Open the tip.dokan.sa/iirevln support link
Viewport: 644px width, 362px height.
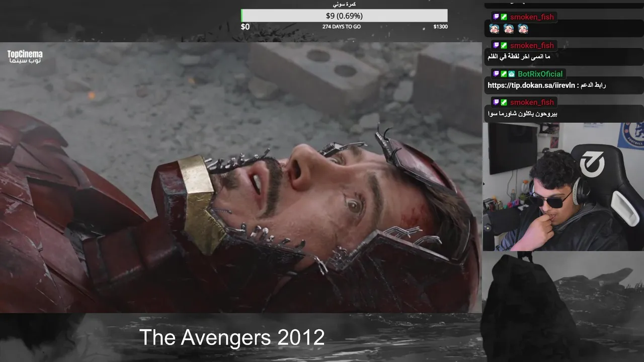tap(530, 85)
